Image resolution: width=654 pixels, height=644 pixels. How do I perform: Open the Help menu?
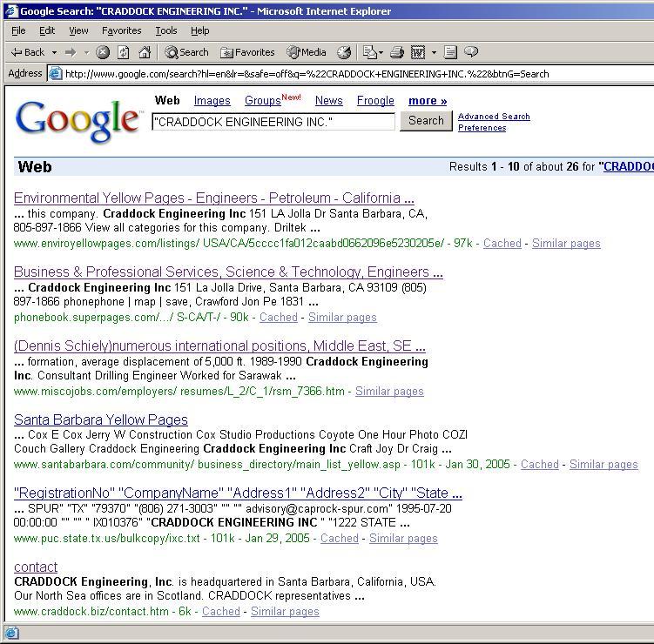pyautogui.click(x=199, y=30)
